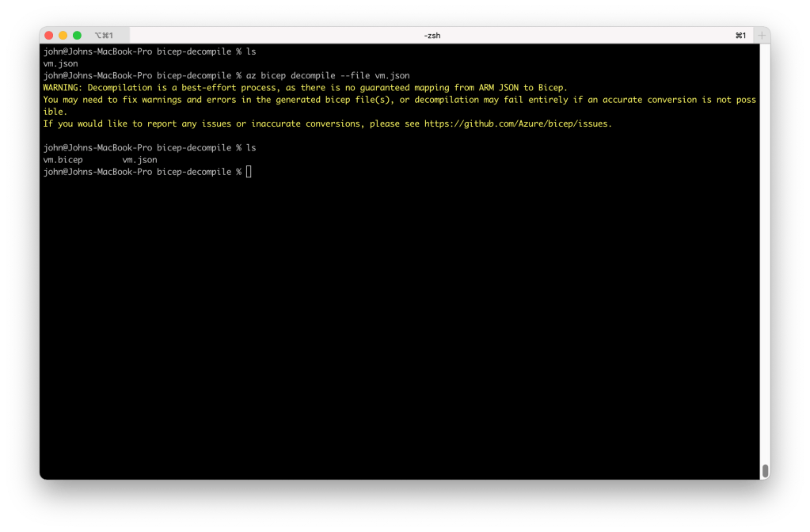Open the github.com/Azure/bicep/issues link

pyautogui.click(x=518, y=123)
